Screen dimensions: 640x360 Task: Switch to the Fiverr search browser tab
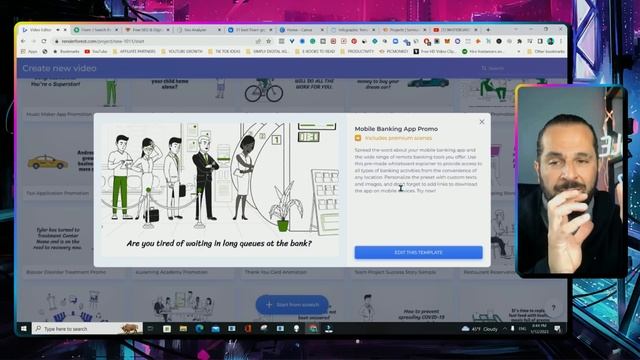click(96, 30)
